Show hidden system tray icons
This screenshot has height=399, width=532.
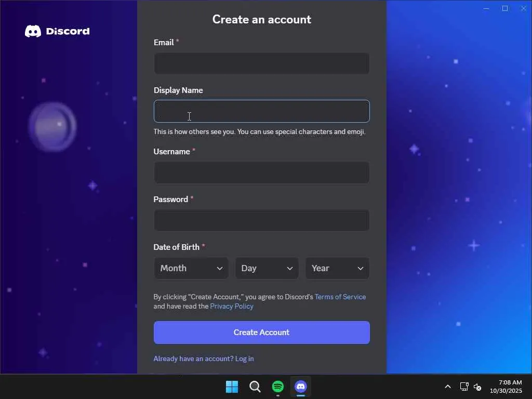coord(448,387)
